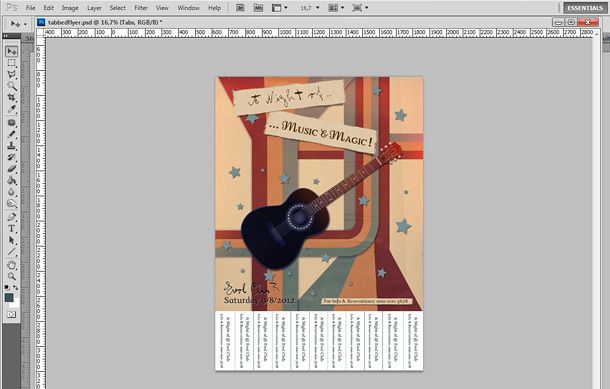Select the Path Selection tool
The image size is (610, 389).
coord(12,240)
